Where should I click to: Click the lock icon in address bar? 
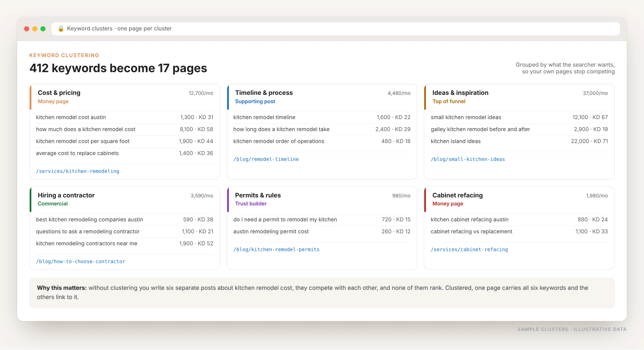tap(61, 29)
